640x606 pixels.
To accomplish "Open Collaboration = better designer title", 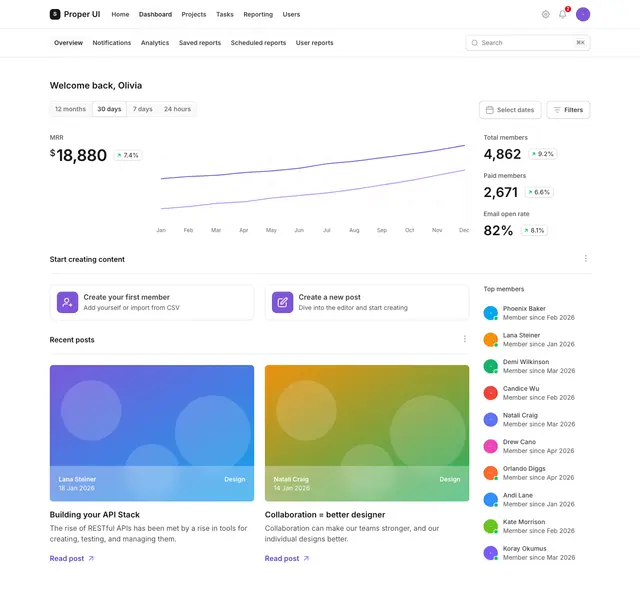I will pyautogui.click(x=325, y=515).
